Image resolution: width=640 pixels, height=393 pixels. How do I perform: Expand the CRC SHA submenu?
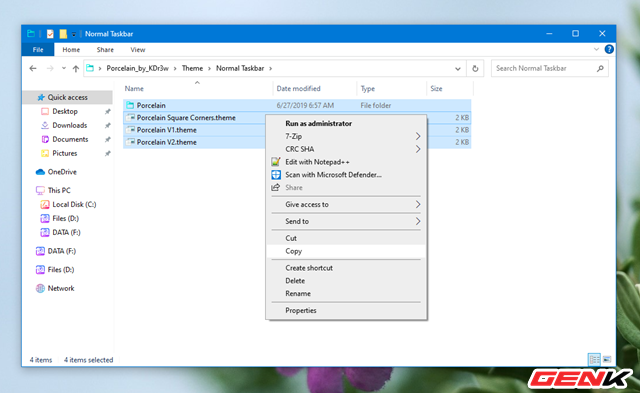346,149
